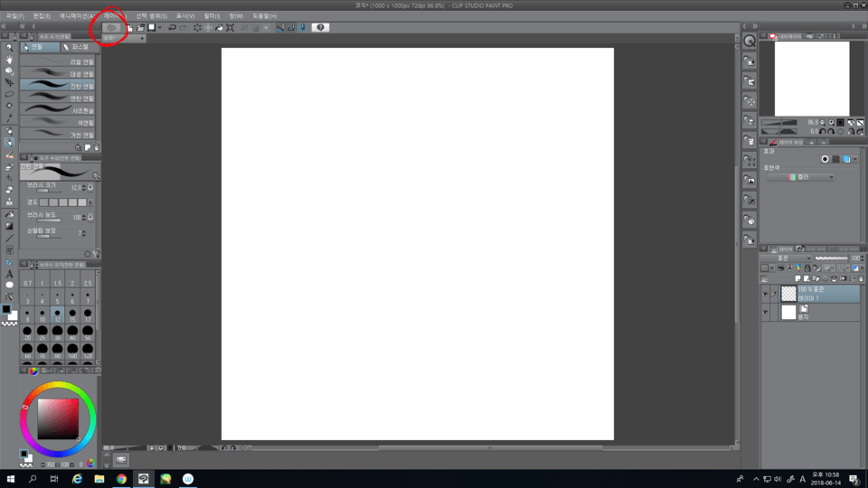868x488 pixels.
Task: Click the navigator canvas thumbnail
Action: 812,79
